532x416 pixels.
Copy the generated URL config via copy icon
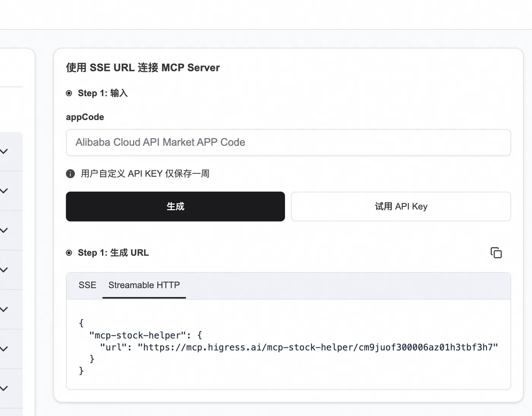[x=496, y=253]
